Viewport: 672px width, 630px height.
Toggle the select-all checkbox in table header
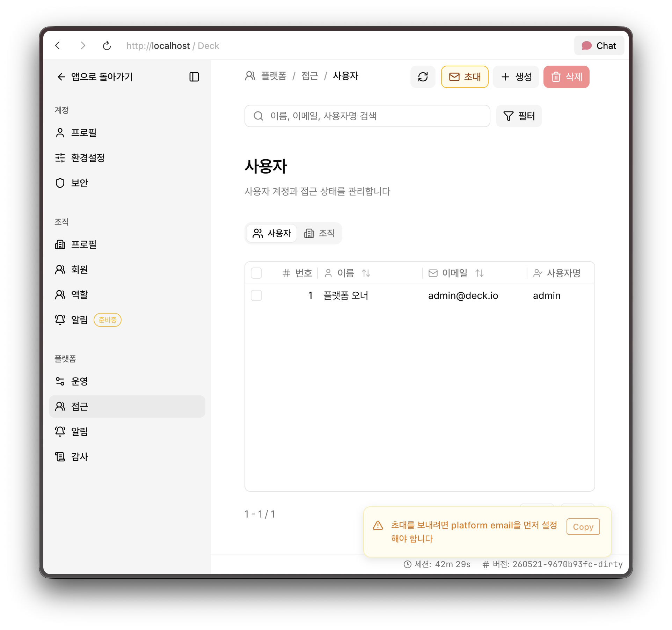coord(256,273)
